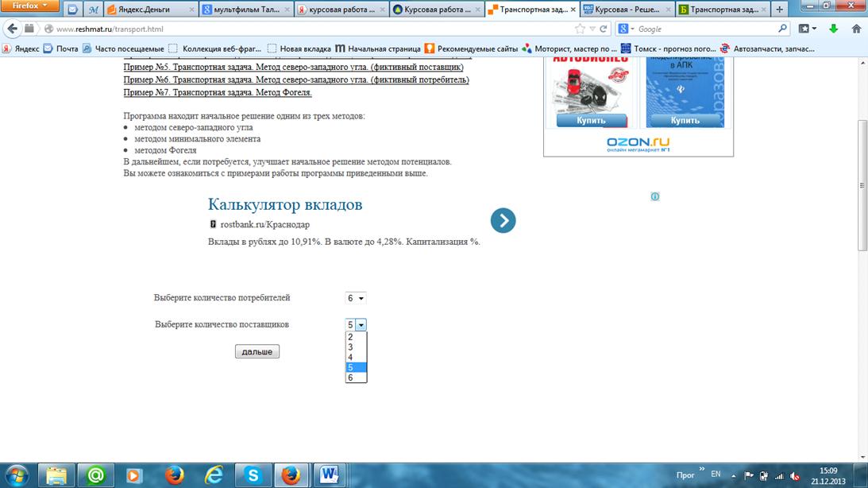
Task: Open search engine selector dropdown
Action: [626, 29]
